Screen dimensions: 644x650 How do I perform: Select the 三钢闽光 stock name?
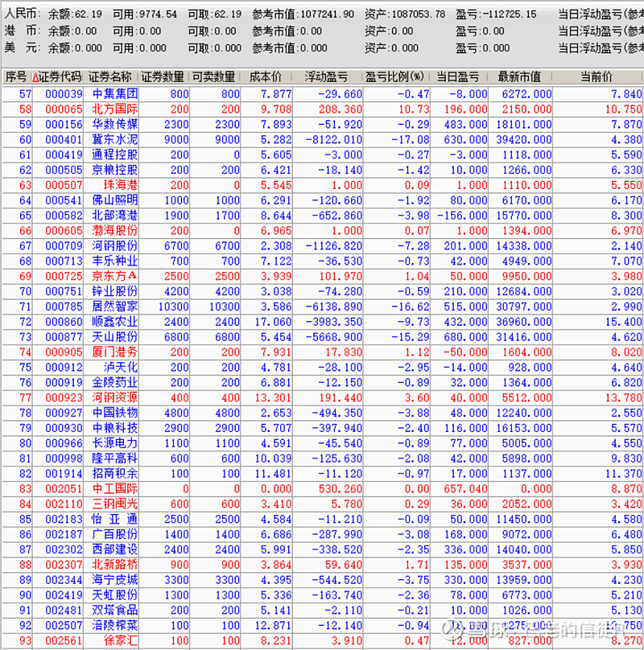pos(115,504)
